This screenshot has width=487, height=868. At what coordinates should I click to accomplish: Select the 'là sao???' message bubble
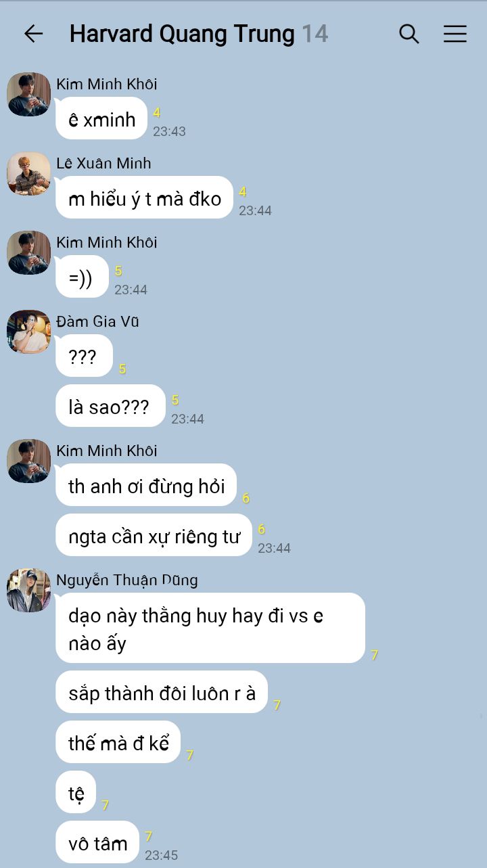point(110,406)
